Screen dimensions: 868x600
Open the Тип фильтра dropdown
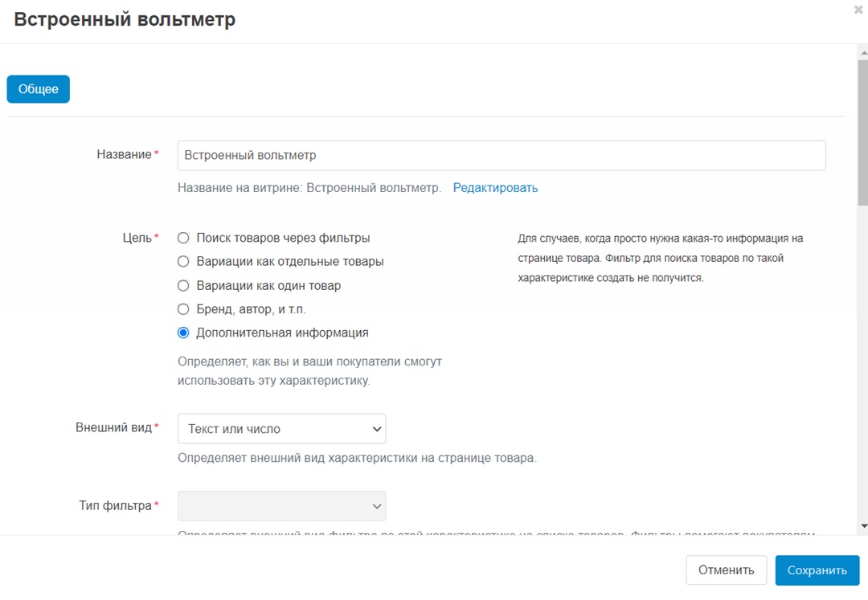[x=282, y=506]
